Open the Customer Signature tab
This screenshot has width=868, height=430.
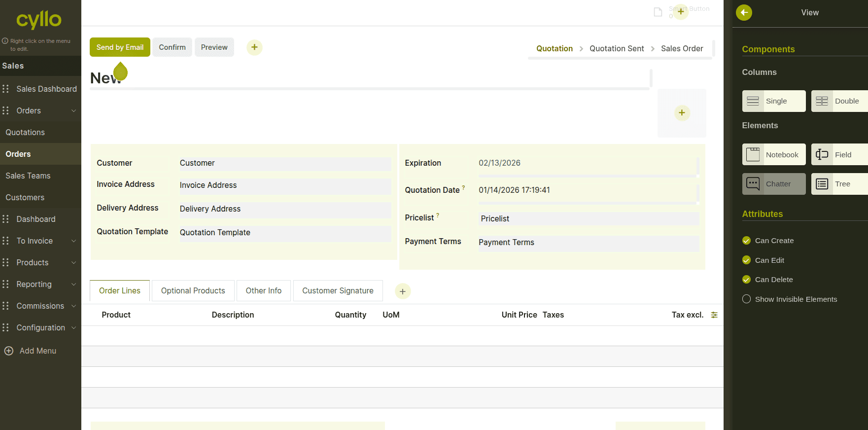338,291
